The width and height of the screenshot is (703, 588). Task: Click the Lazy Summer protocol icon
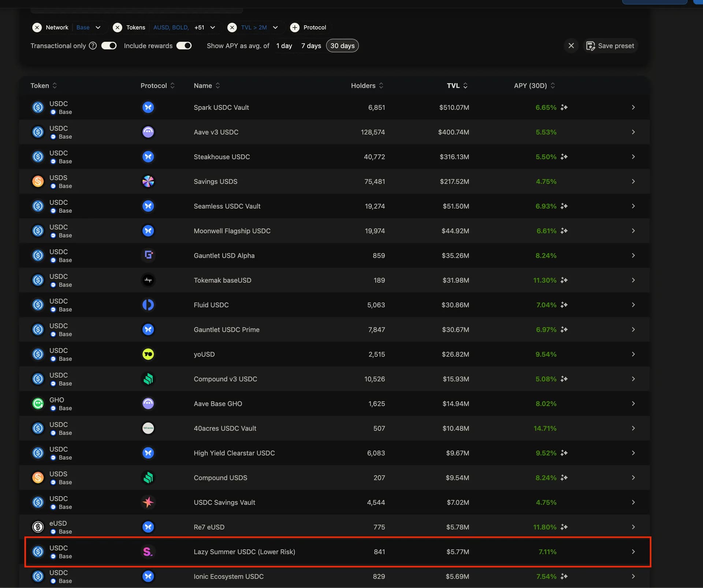pyautogui.click(x=148, y=551)
